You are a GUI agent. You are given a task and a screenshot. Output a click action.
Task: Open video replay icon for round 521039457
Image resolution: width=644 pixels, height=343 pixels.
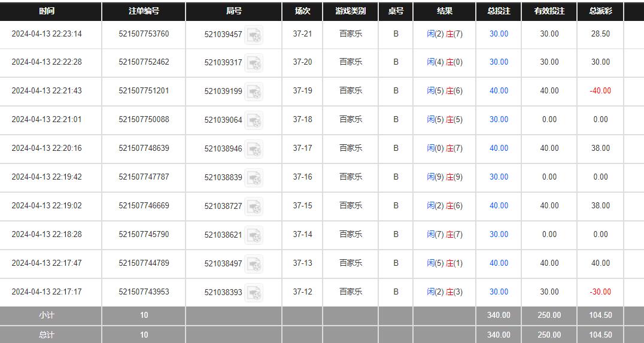pos(254,35)
